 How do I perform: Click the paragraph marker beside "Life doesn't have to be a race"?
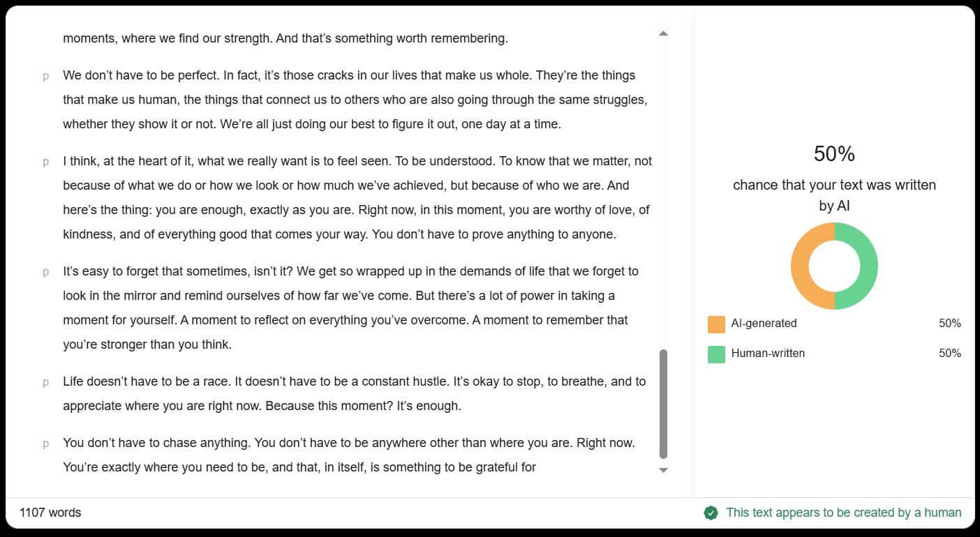pyautogui.click(x=46, y=382)
